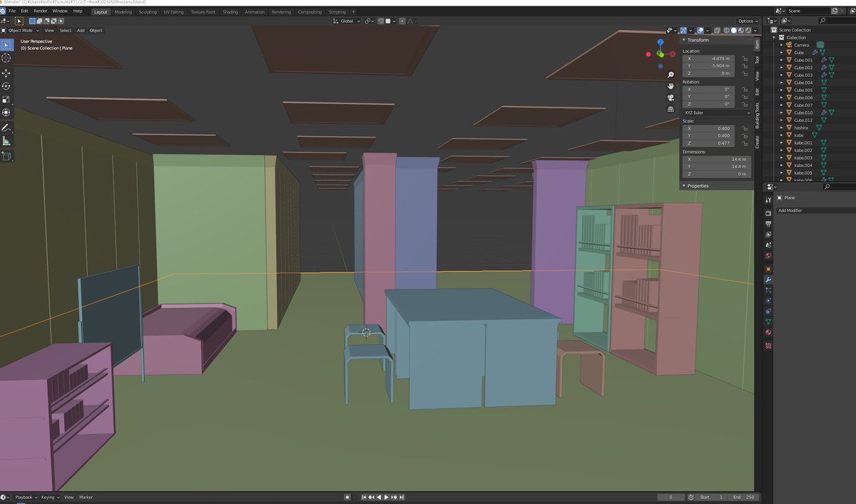The width and height of the screenshot is (856, 504).
Task: Open the Render properties tab icon
Action: [x=768, y=213]
